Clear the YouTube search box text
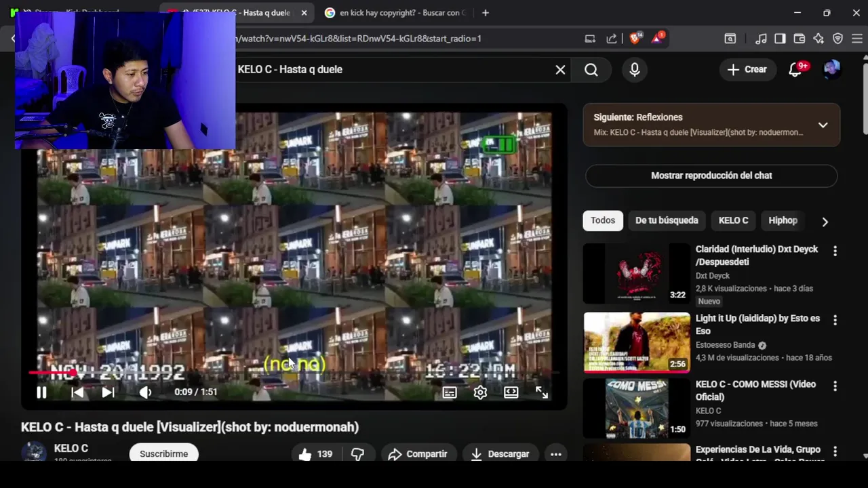 (x=560, y=70)
